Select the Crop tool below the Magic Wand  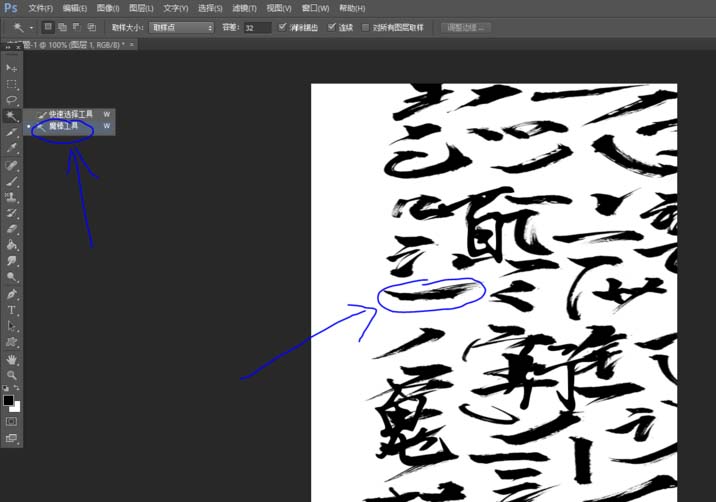click(11, 132)
